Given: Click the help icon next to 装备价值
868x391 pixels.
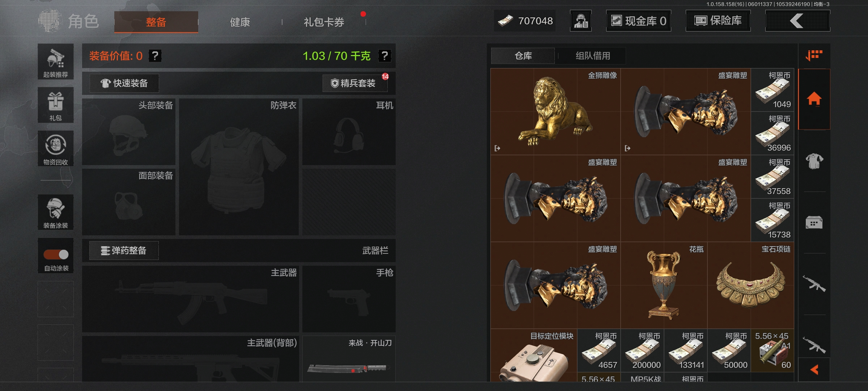Looking at the screenshot, I should pos(155,56).
